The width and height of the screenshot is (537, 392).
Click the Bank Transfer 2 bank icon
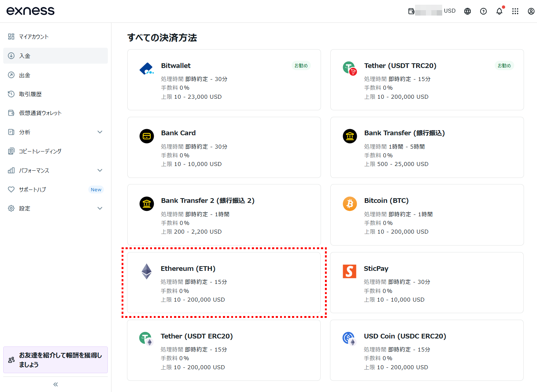coord(147,204)
